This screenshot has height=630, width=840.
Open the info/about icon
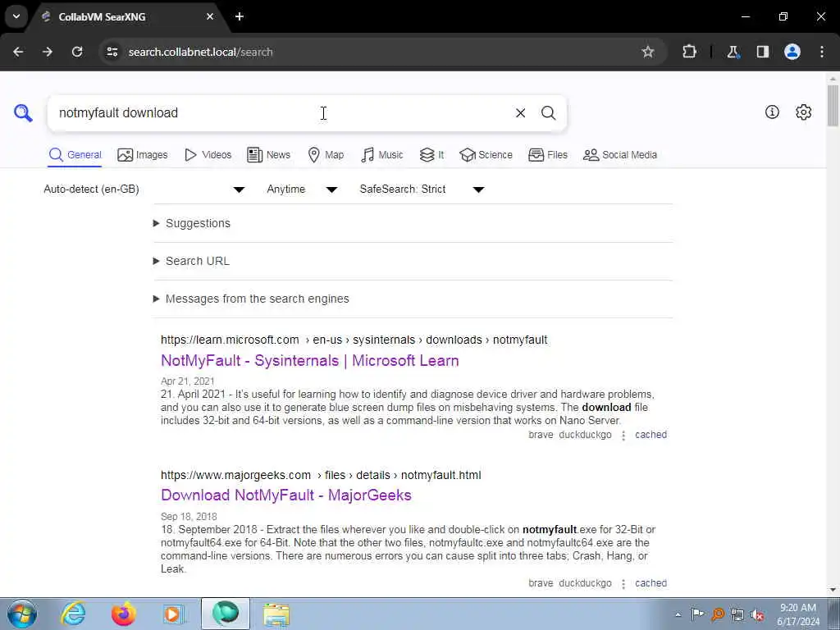[x=772, y=112]
